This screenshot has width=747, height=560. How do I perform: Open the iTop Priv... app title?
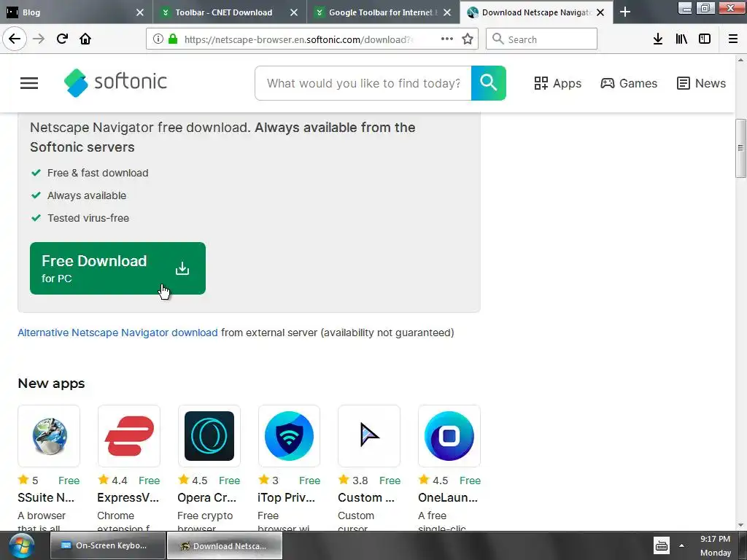tap(286, 497)
